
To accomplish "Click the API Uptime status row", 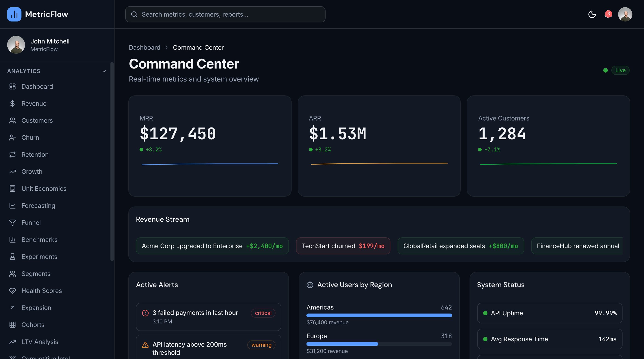I will [x=549, y=313].
